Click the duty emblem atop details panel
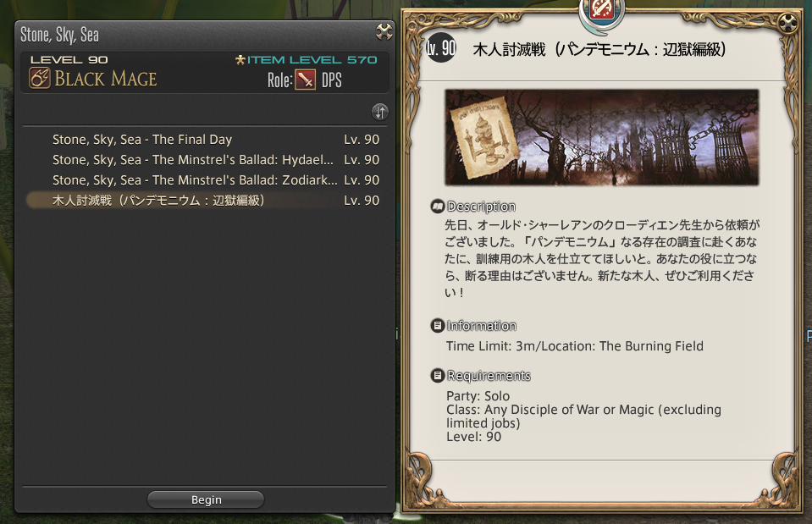812x524 pixels. tap(602, 8)
